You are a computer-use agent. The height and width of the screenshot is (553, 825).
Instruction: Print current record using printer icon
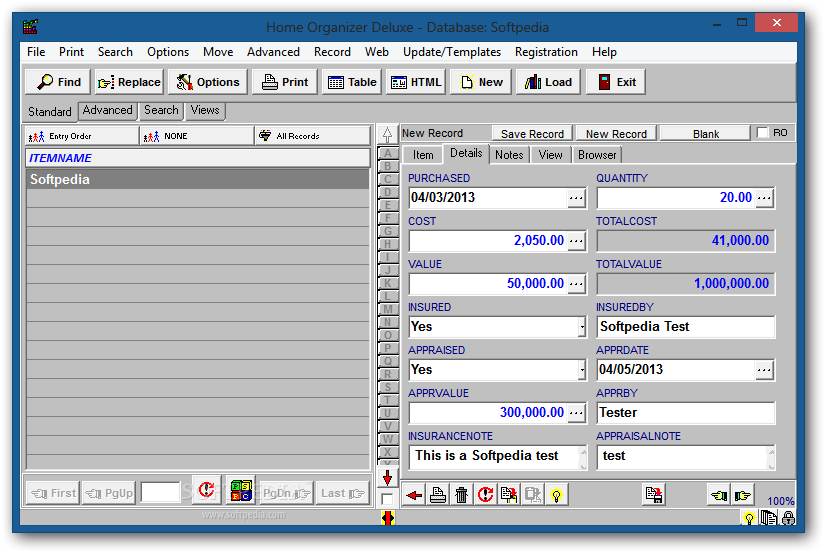[438, 495]
